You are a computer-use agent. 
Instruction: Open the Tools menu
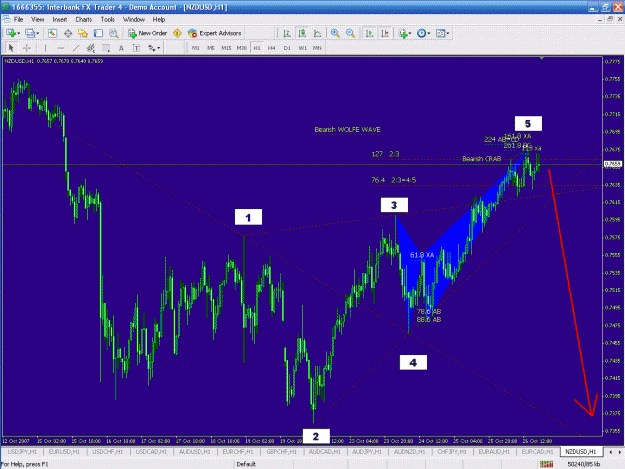coord(108,20)
